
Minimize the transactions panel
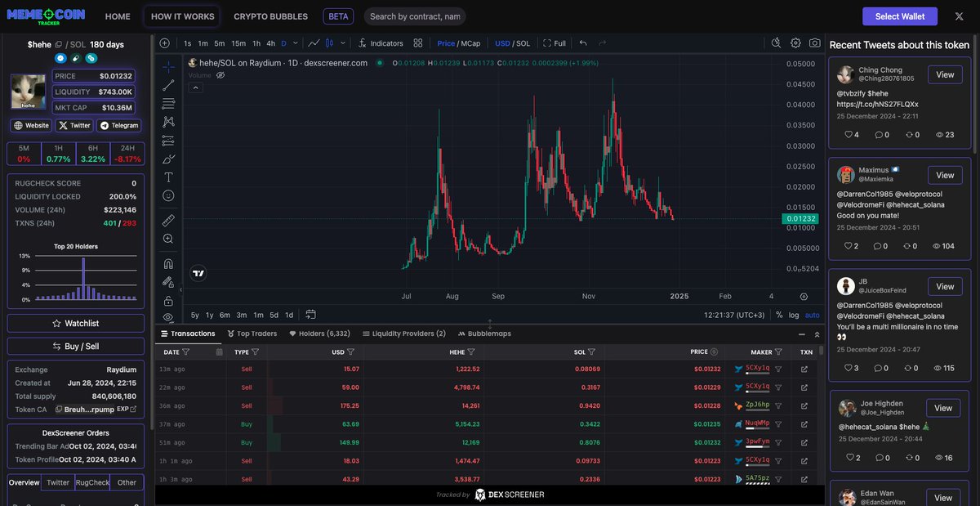[x=801, y=334]
